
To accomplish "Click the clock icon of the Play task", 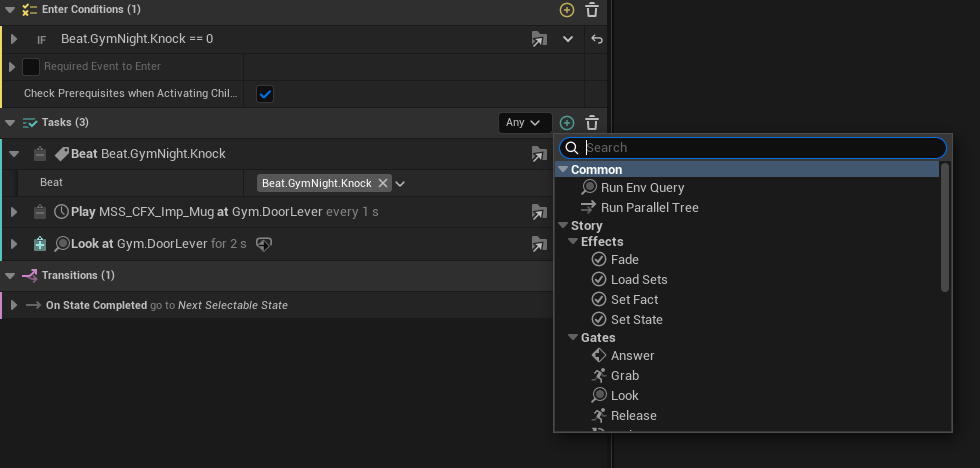I will coord(61,212).
